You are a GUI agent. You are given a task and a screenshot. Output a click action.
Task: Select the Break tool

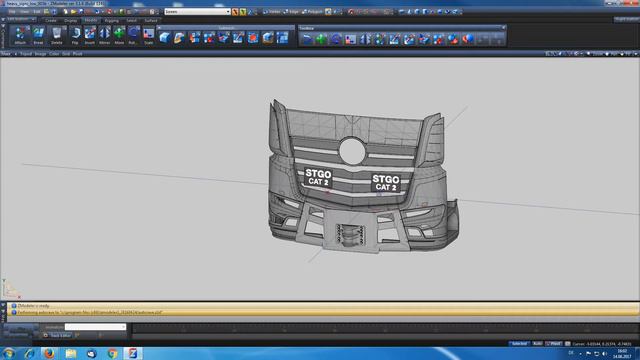(x=38, y=35)
